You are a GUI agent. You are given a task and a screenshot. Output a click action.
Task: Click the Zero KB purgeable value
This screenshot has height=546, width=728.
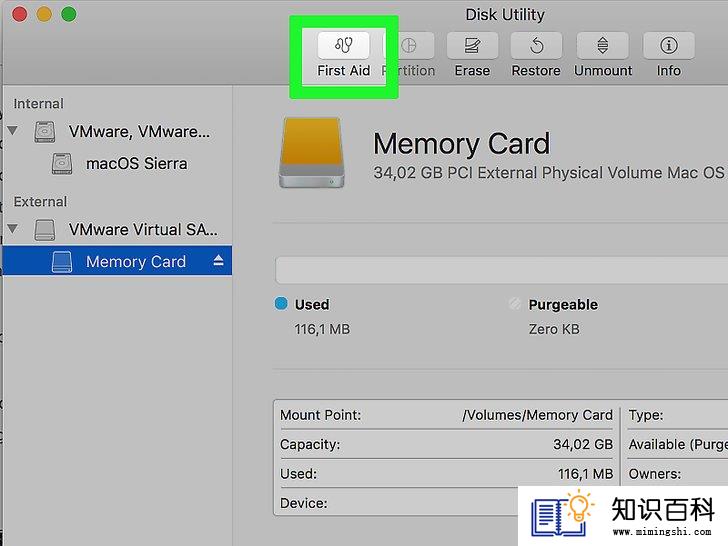click(x=554, y=329)
